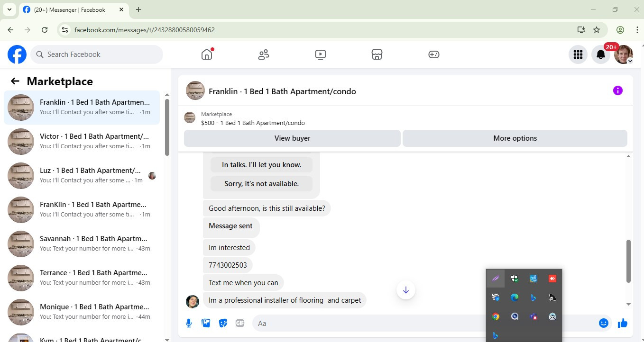644x342 pixels.
Task: Choose a sticker with the sticker icon
Action: coord(223,323)
